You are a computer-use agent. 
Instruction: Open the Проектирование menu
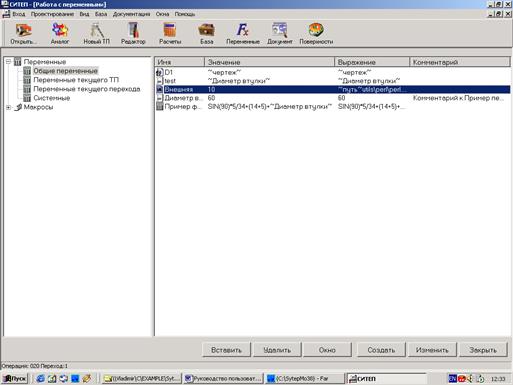pos(52,14)
